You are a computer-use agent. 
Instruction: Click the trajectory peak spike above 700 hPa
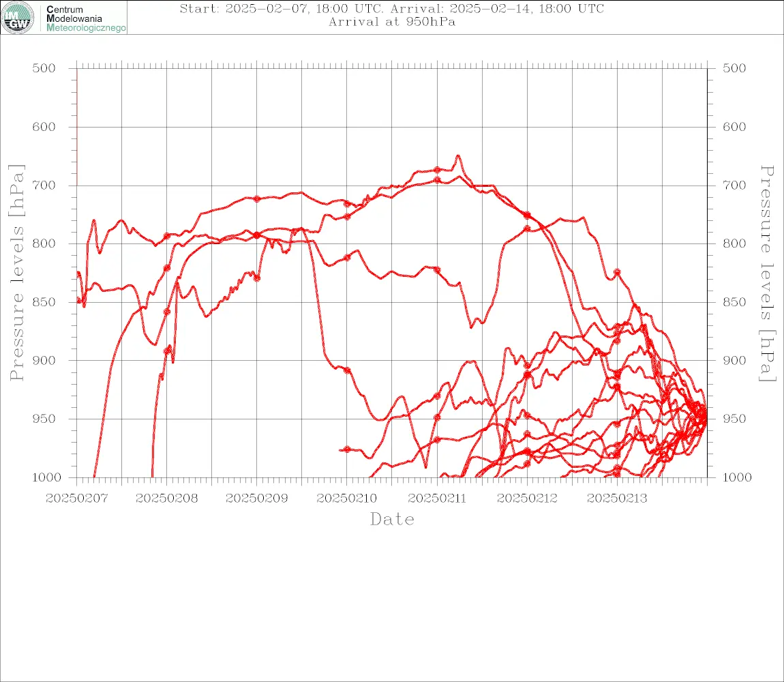(x=457, y=157)
